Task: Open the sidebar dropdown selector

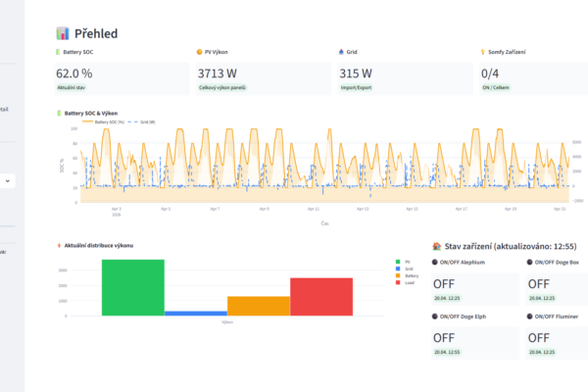Action: coord(8,180)
